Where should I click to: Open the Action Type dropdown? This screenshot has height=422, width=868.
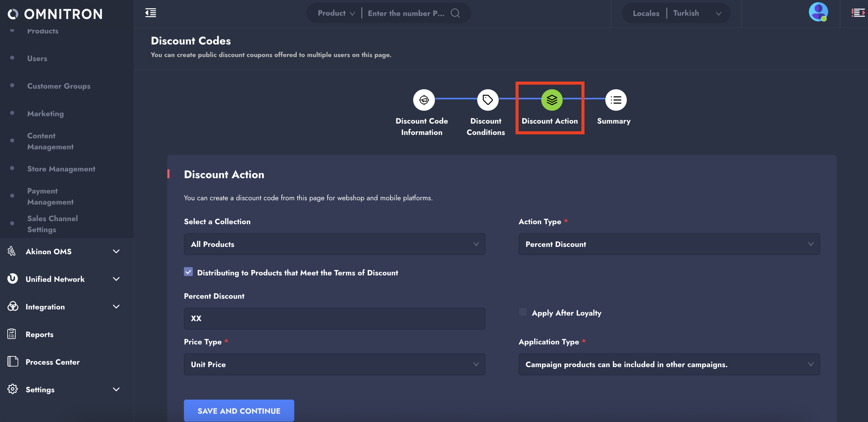pos(668,244)
